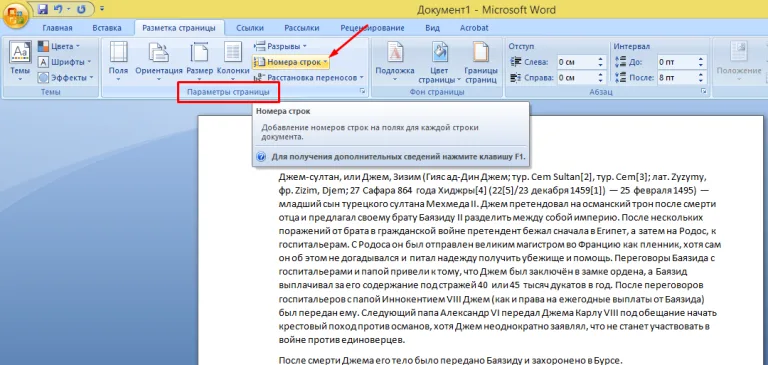The image size is (768, 365).
Task: Open the Колонки columns menu
Action: [x=233, y=62]
